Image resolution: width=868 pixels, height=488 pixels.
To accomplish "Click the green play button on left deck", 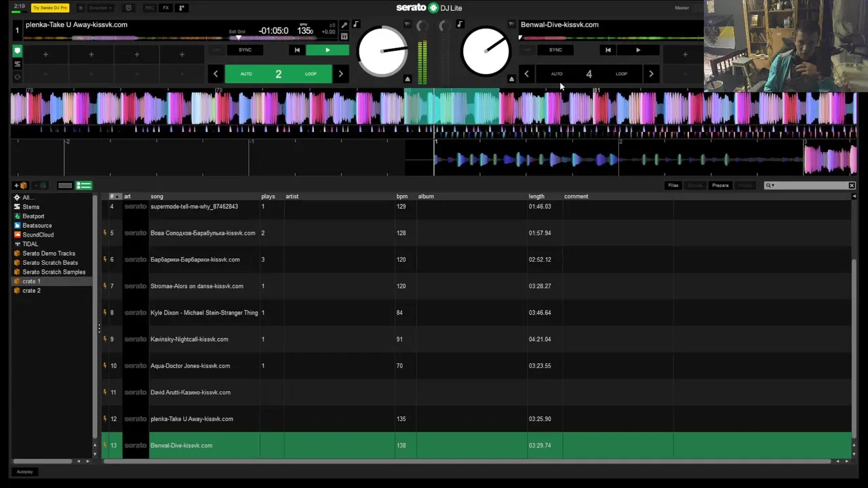I will (328, 50).
